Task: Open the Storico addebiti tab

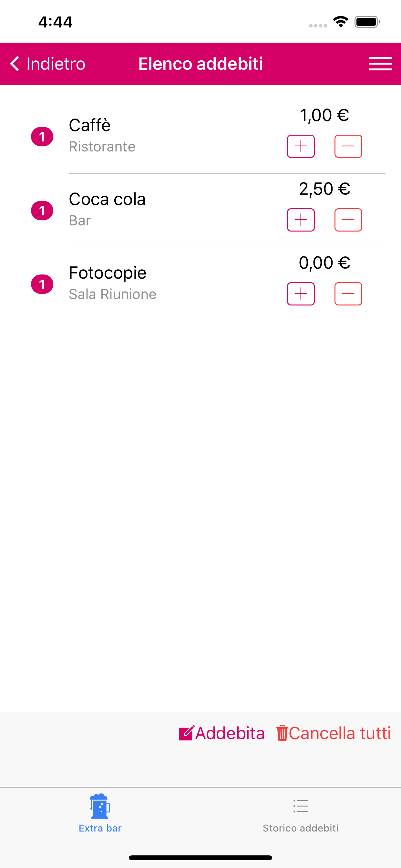Action: (300, 813)
